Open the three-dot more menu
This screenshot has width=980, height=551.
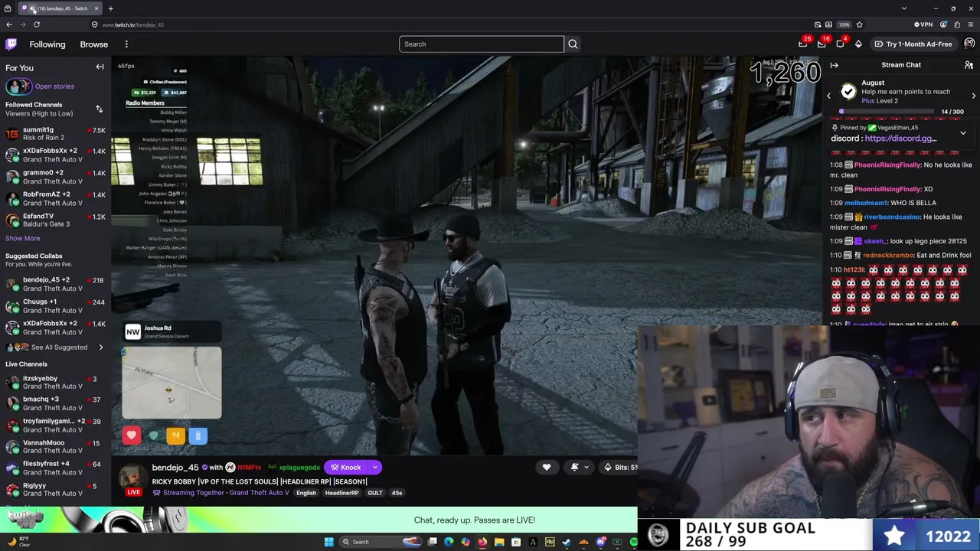[x=126, y=44]
